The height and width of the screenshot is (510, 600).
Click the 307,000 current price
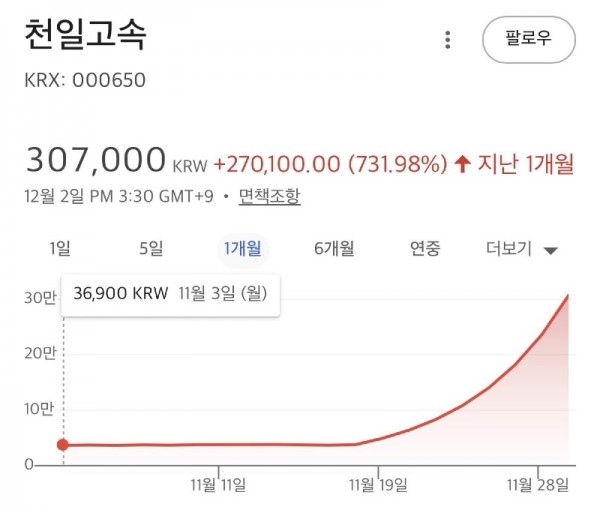coord(95,160)
